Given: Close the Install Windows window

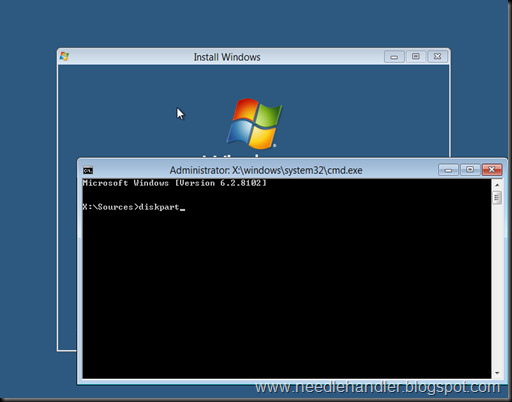Looking at the screenshot, I should tap(437, 57).
